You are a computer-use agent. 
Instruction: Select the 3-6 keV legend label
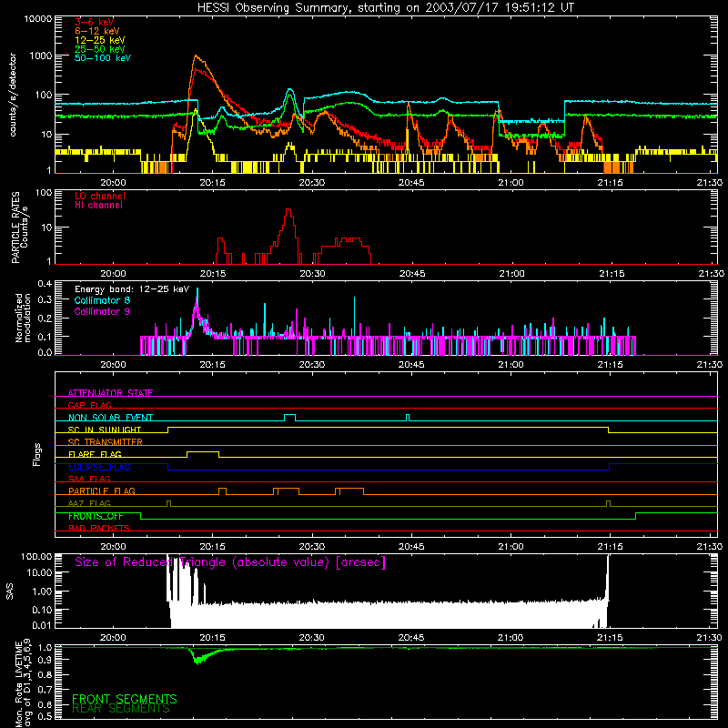(x=94, y=22)
